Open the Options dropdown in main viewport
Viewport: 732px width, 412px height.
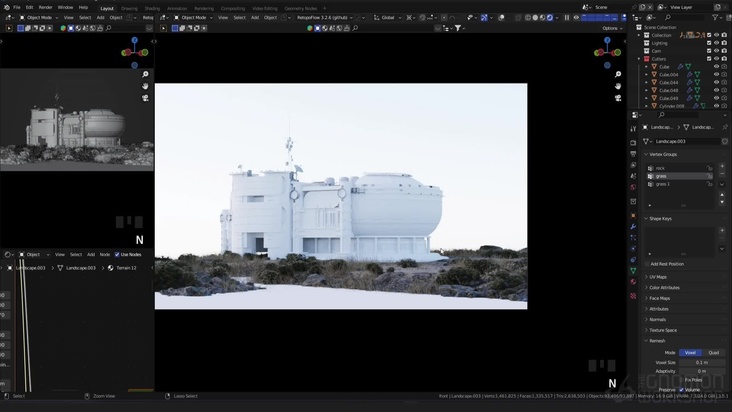[612, 28]
